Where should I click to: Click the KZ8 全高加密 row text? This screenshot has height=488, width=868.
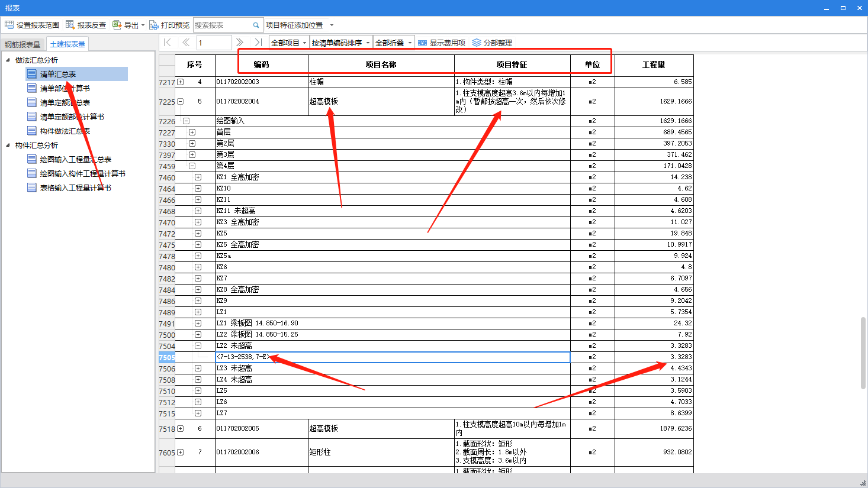pos(237,289)
